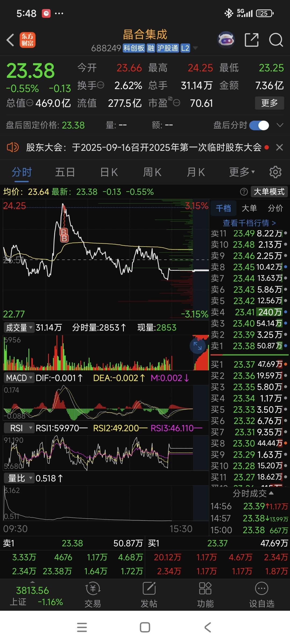Tap Android home button
The width and height of the screenshot is (290, 644).
click(x=145, y=627)
